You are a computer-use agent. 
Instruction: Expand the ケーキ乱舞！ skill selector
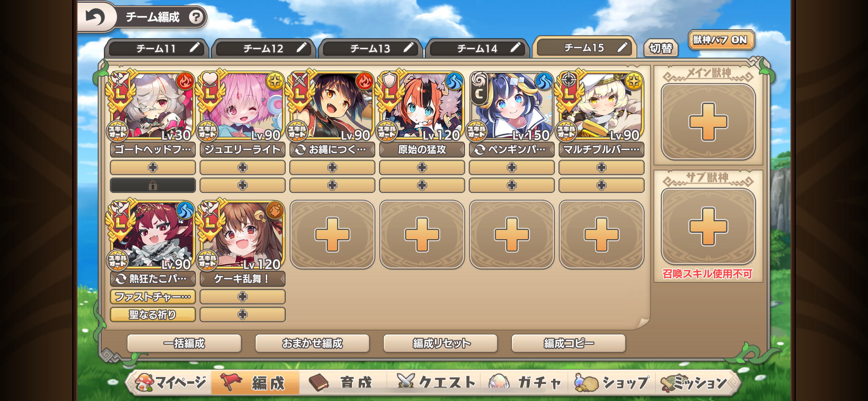[x=242, y=279]
